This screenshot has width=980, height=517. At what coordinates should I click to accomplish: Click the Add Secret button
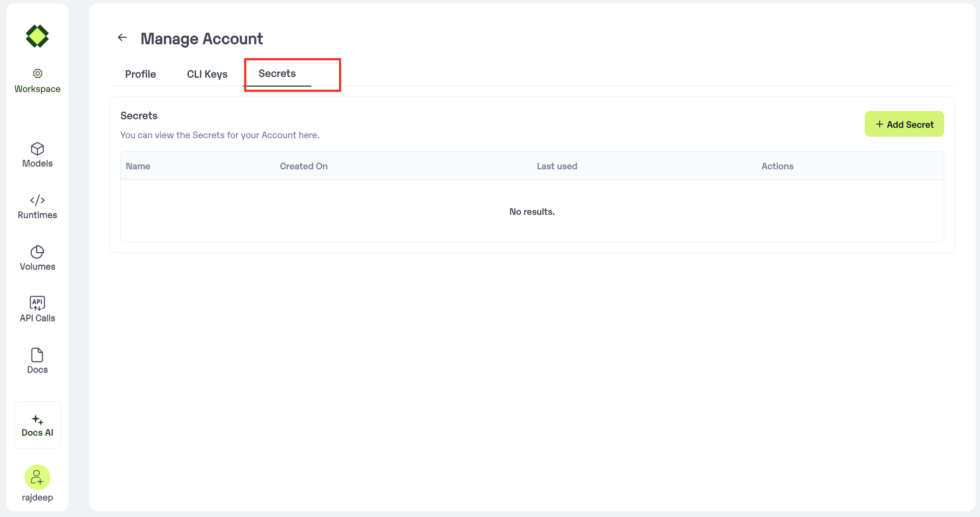(x=904, y=124)
